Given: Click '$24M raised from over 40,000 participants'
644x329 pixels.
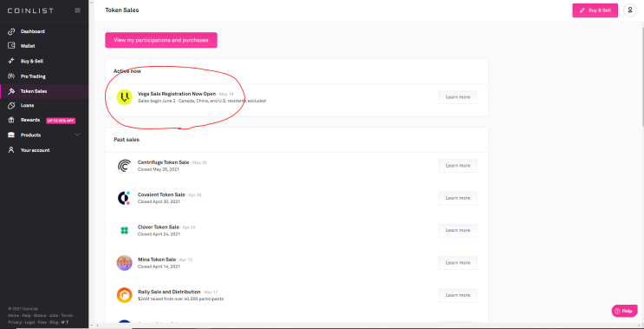Looking at the screenshot, I should coord(180,299).
